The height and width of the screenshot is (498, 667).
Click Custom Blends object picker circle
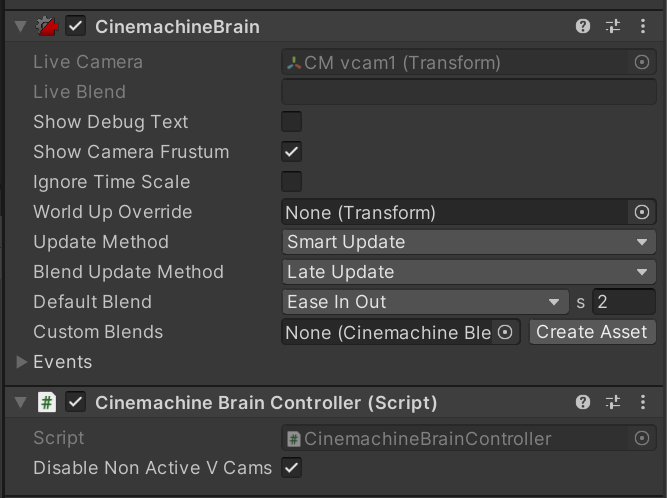[505, 332]
